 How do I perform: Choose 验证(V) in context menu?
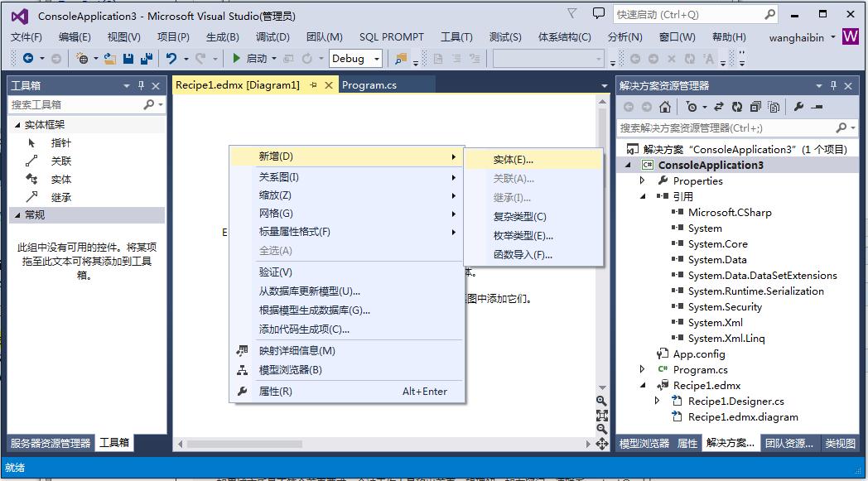[x=347, y=272]
